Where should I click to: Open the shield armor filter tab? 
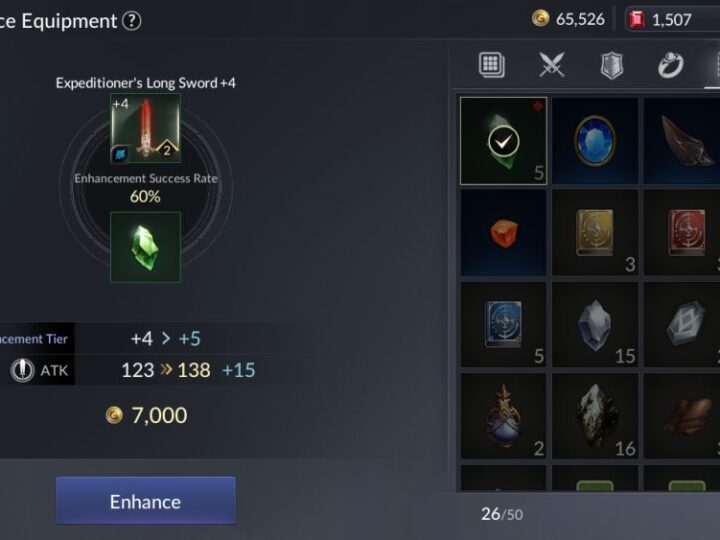pos(612,65)
